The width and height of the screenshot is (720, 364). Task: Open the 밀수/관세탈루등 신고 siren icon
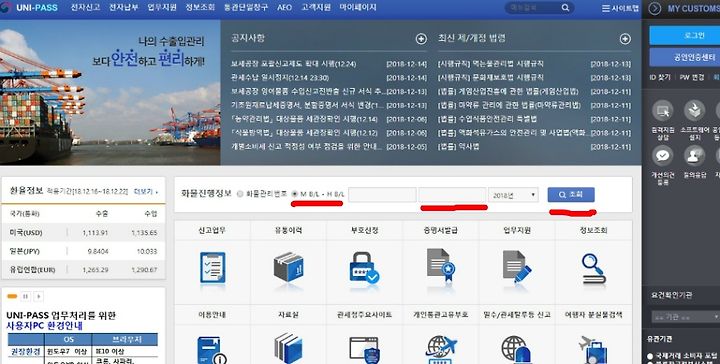(517, 350)
